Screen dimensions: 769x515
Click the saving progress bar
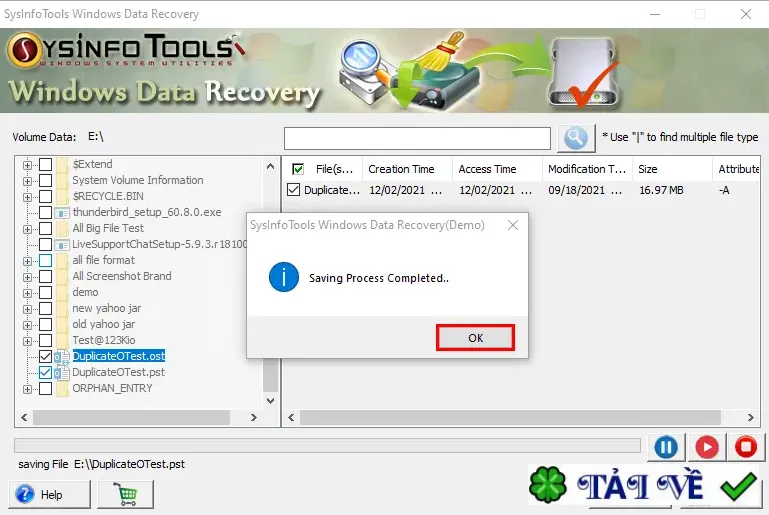pos(327,445)
